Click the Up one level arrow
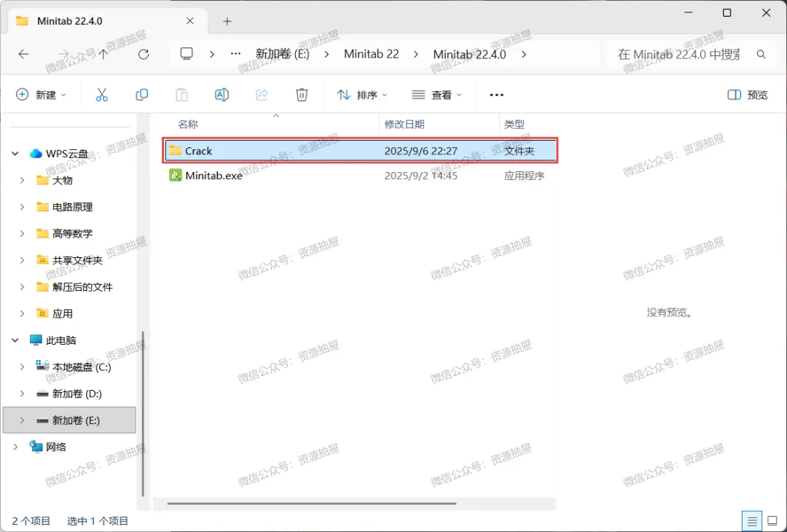The width and height of the screenshot is (787, 532). [103, 54]
